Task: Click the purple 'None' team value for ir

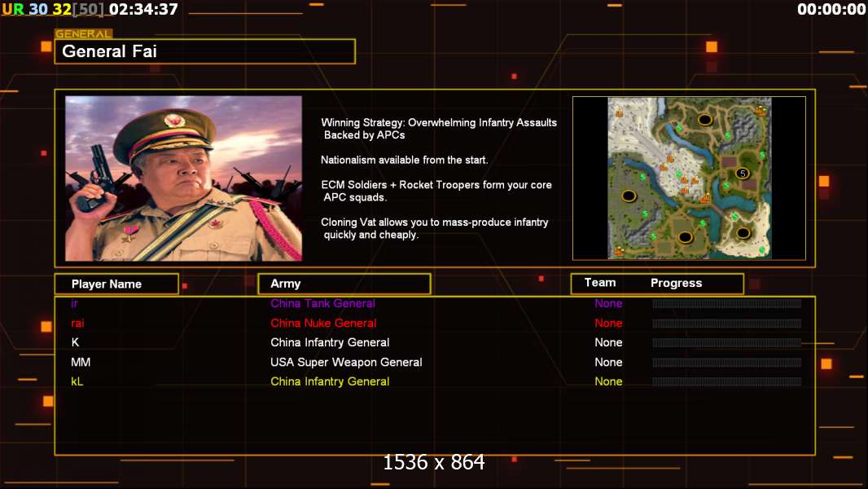Action: (x=608, y=303)
